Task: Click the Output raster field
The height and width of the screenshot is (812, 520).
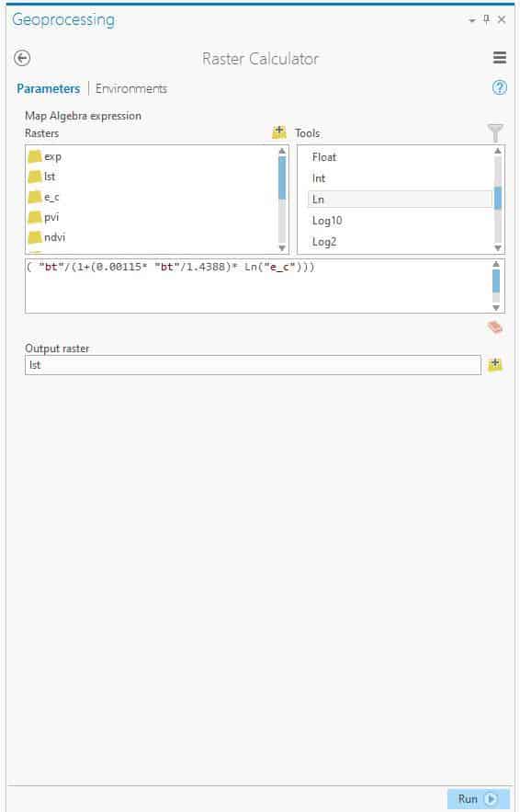Action: (x=253, y=365)
